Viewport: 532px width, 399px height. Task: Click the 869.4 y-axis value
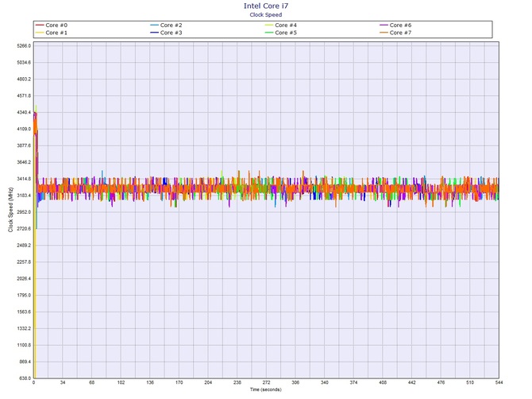point(25,362)
